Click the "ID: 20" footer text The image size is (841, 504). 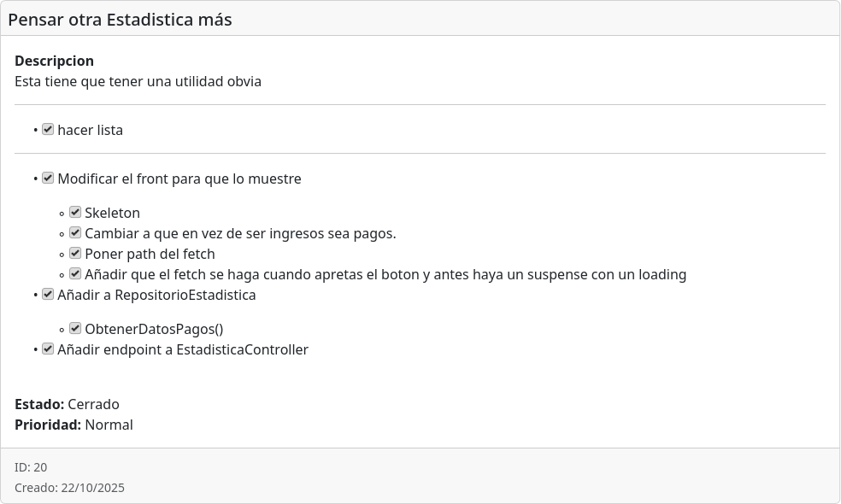point(31,467)
